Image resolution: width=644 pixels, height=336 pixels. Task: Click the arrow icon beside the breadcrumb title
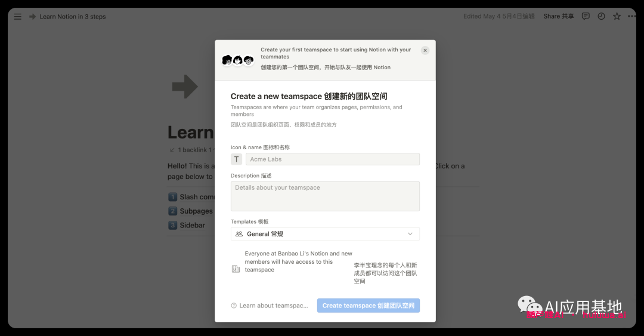pos(32,17)
